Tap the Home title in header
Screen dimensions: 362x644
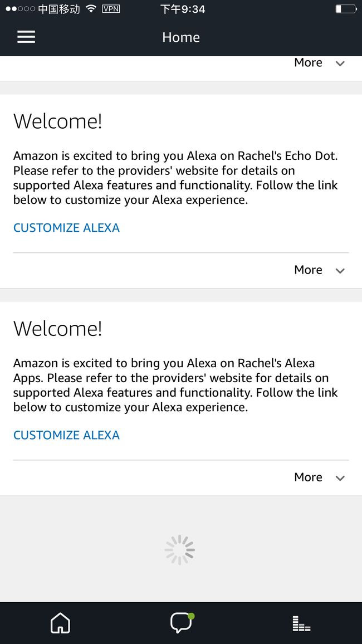pyautogui.click(x=181, y=37)
